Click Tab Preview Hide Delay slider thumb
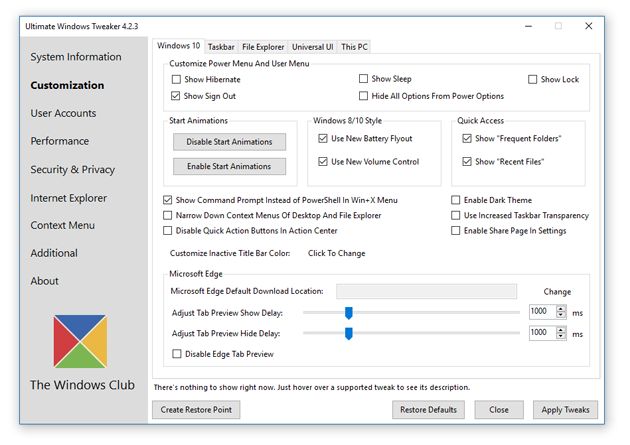The height and width of the screenshot is (445, 630). tap(349, 333)
